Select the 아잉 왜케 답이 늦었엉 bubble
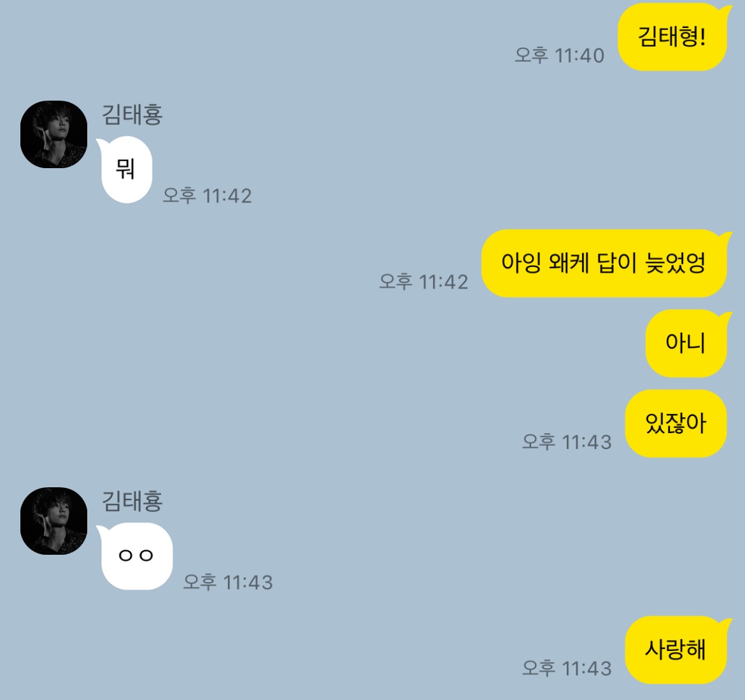Image resolution: width=745 pixels, height=700 pixels. 604,263
